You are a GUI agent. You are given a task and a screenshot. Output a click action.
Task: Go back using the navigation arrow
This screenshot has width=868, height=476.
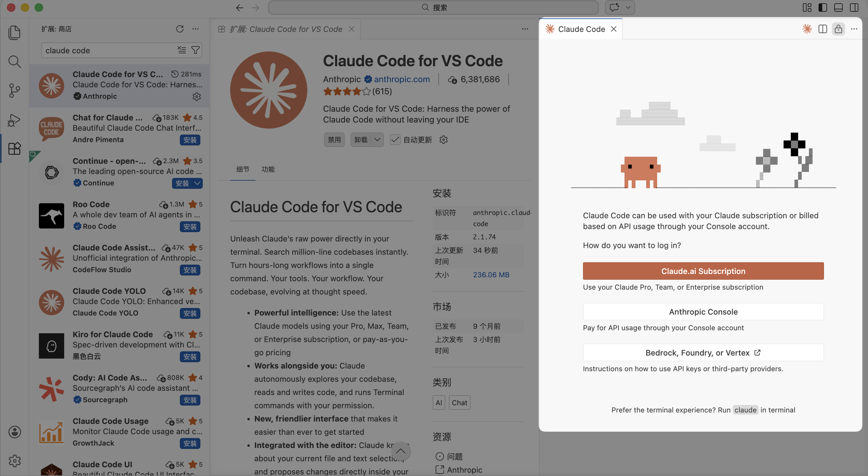coord(240,8)
